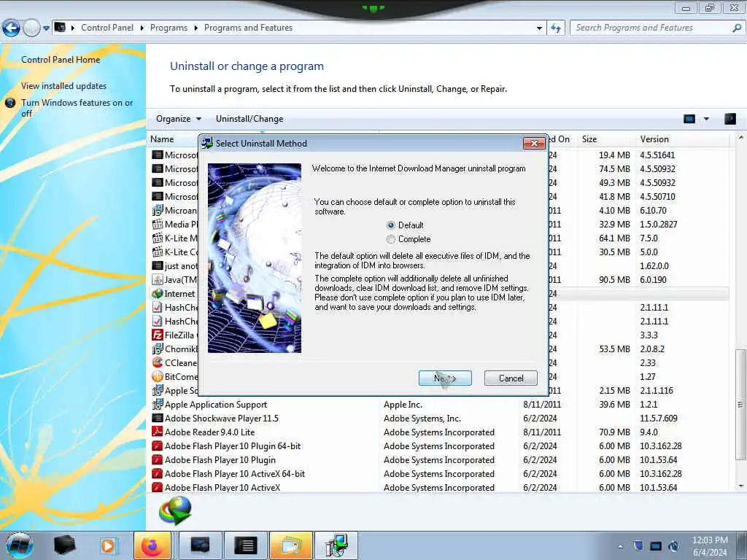Click the Java program icon
The image size is (747, 560).
pyautogui.click(x=158, y=279)
